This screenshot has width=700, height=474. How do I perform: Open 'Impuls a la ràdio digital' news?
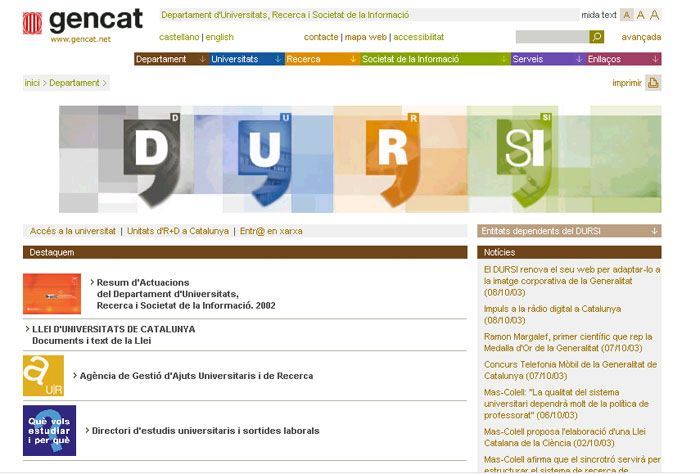[x=552, y=314]
